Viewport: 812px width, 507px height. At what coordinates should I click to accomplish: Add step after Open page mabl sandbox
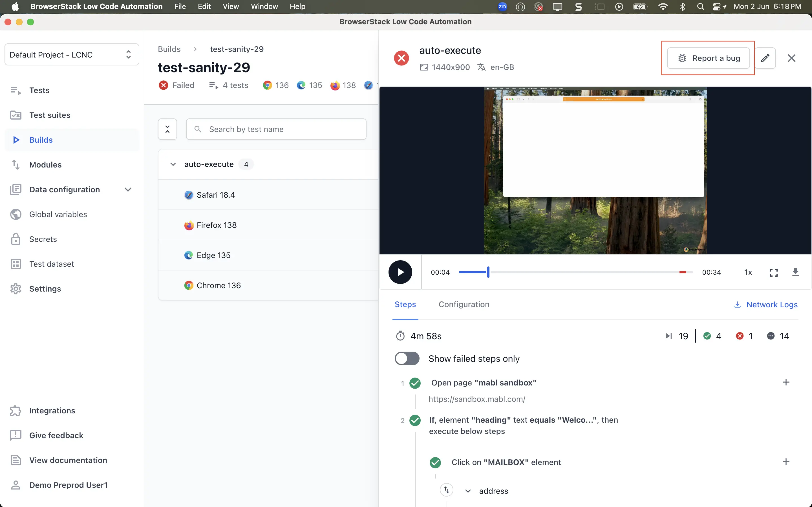(x=785, y=382)
